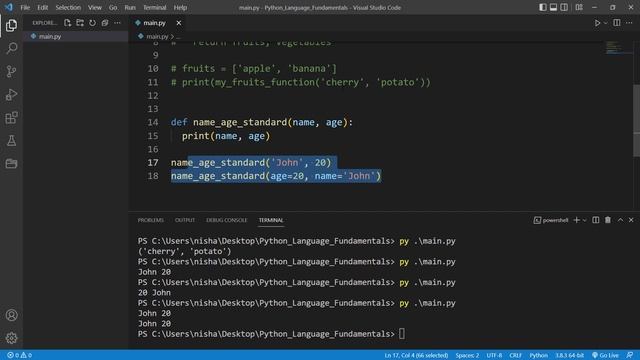Screen dimensions: 640x360
Task: Customize layout icon in title bar
Action: pyautogui.click(x=579, y=7)
